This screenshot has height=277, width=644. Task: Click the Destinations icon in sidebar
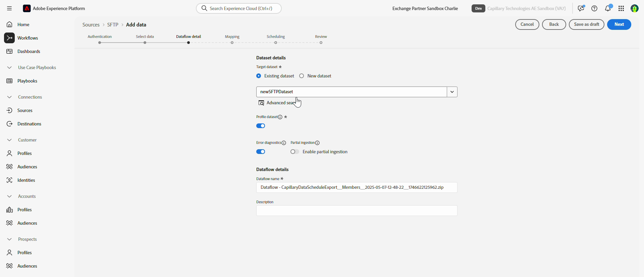pos(10,124)
